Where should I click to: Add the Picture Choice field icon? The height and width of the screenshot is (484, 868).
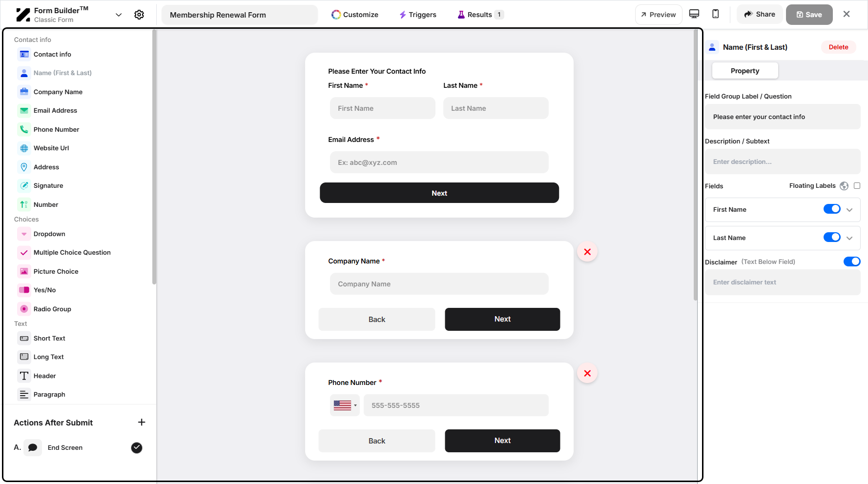click(x=24, y=271)
